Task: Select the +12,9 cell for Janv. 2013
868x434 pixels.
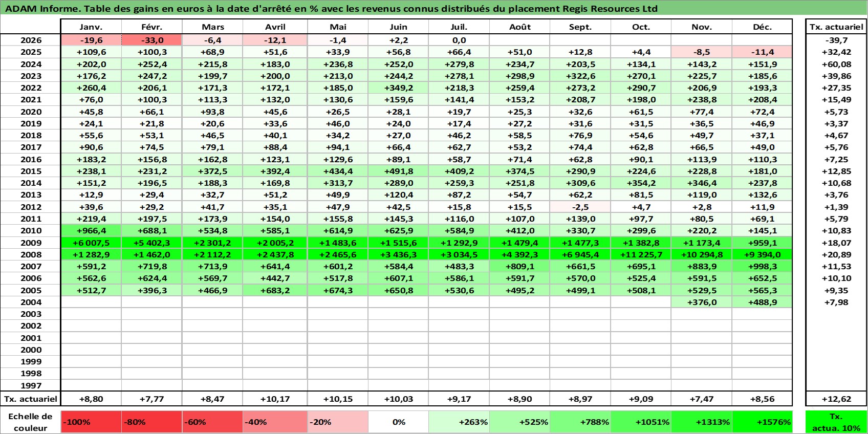Action: click(91, 194)
